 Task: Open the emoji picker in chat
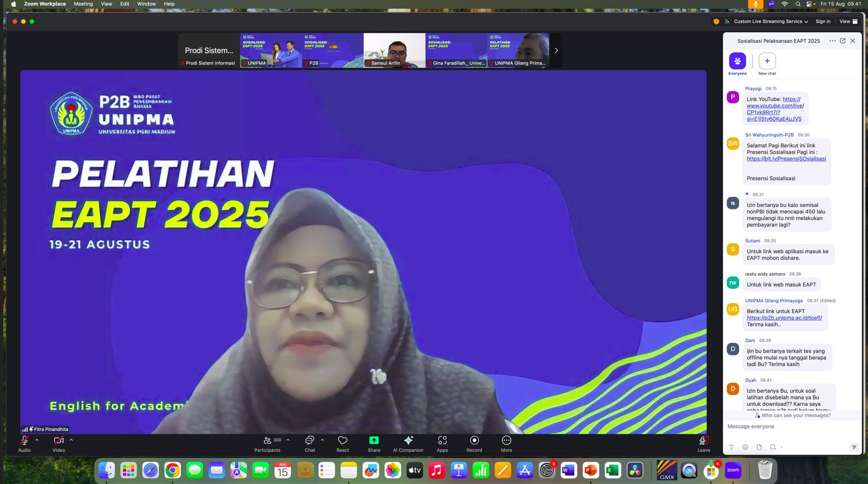point(745,447)
